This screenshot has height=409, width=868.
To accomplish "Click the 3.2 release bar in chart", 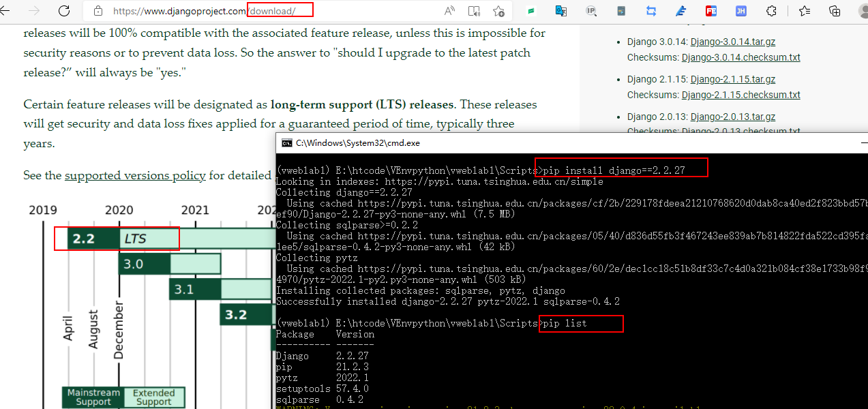I will coord(247,314).
